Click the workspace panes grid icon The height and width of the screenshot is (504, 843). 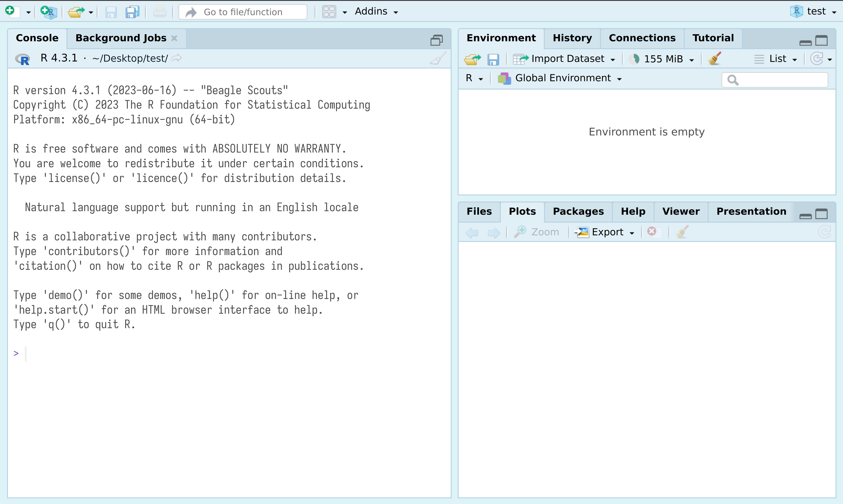coord(329,12)
